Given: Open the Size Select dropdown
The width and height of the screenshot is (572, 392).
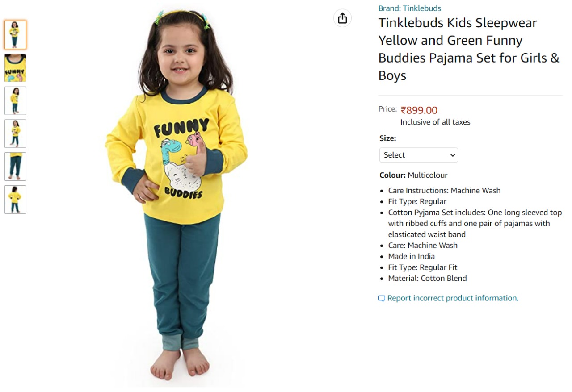Looking at the screenshot, I should point(419,155).
